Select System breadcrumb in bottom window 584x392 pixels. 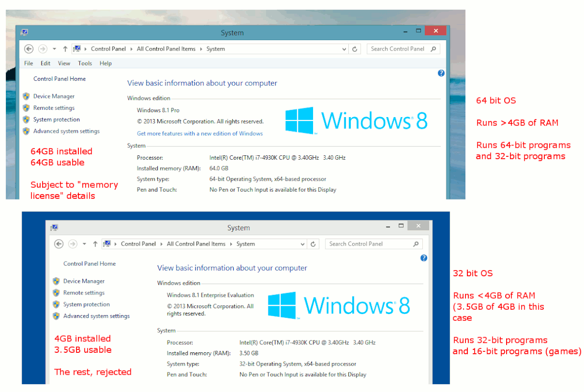(246, 244)
